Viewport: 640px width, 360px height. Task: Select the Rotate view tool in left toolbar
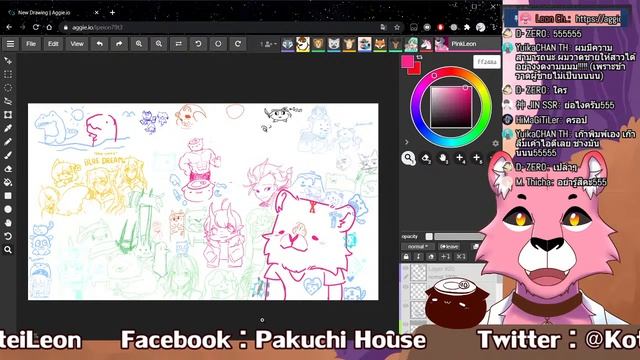pos(8,236)
